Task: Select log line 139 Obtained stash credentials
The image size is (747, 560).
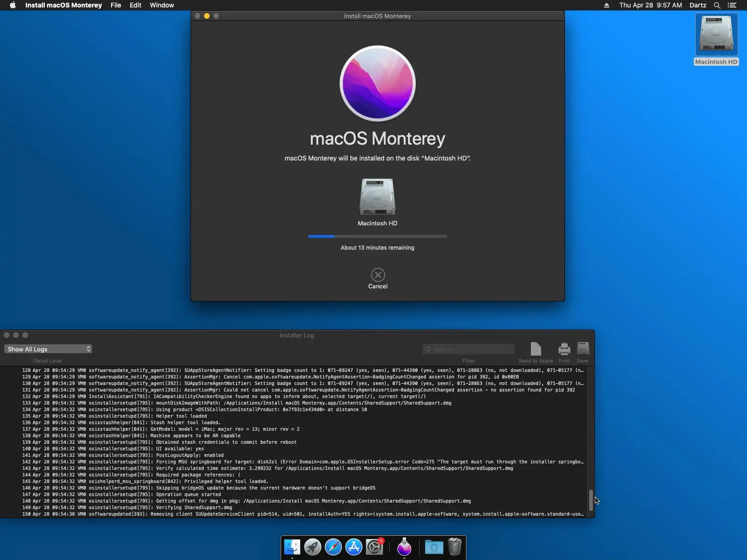Action: point(294,442)
